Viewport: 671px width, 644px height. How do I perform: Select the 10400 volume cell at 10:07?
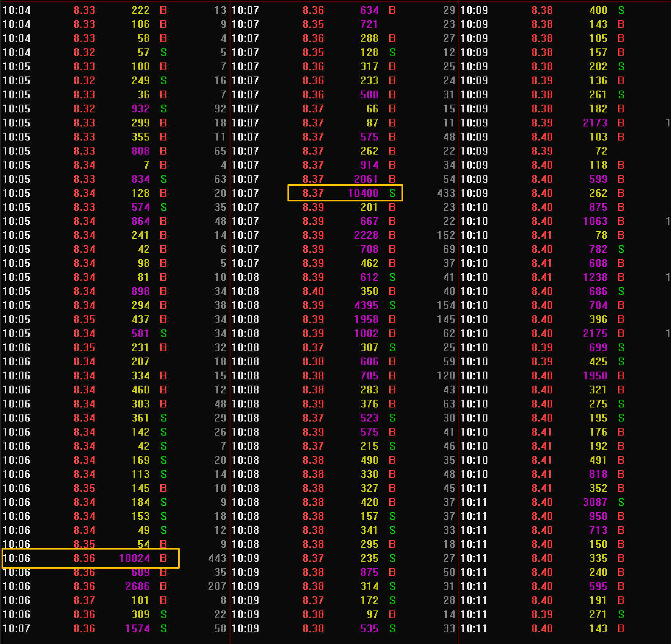[363, 193]
